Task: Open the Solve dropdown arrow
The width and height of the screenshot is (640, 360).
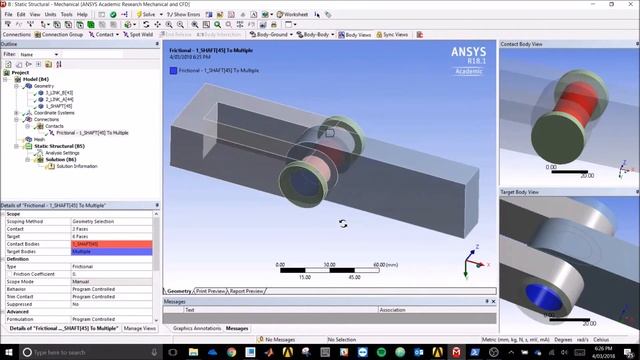Action: tap(161, 14)
